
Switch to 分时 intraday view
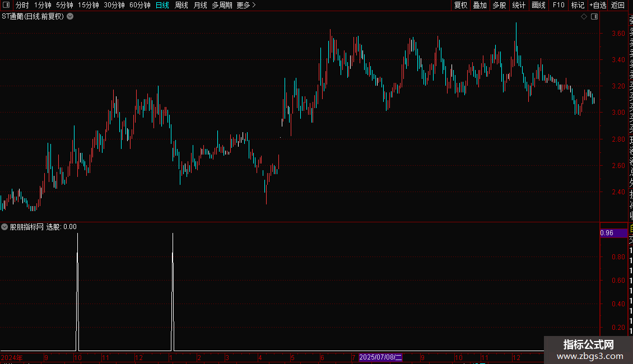pos(22,5)
